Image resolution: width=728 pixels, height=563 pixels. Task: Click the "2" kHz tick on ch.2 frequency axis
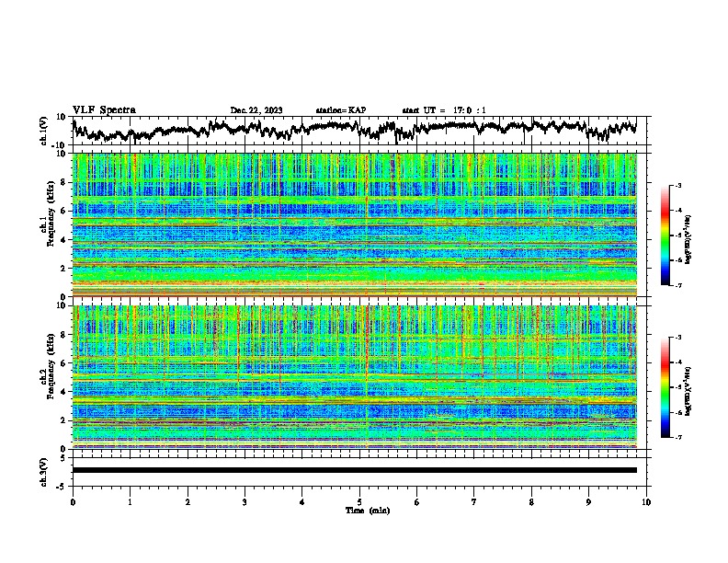(65, 420)
